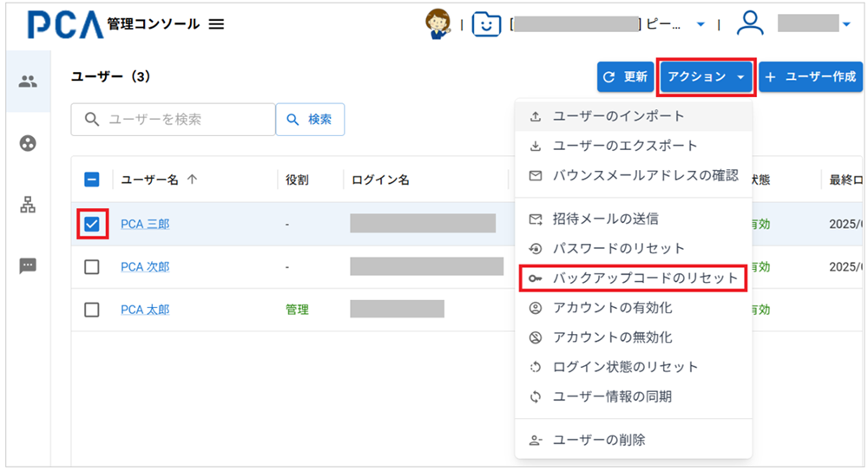Click the user profile icon at top right

749,24
